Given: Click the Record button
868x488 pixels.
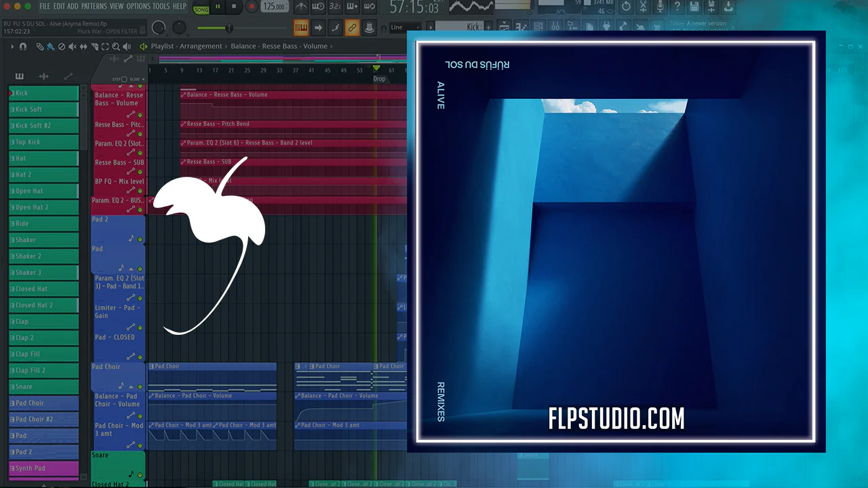Looking at the screenshot, I should pyautogui.click(x=252, y=7).
